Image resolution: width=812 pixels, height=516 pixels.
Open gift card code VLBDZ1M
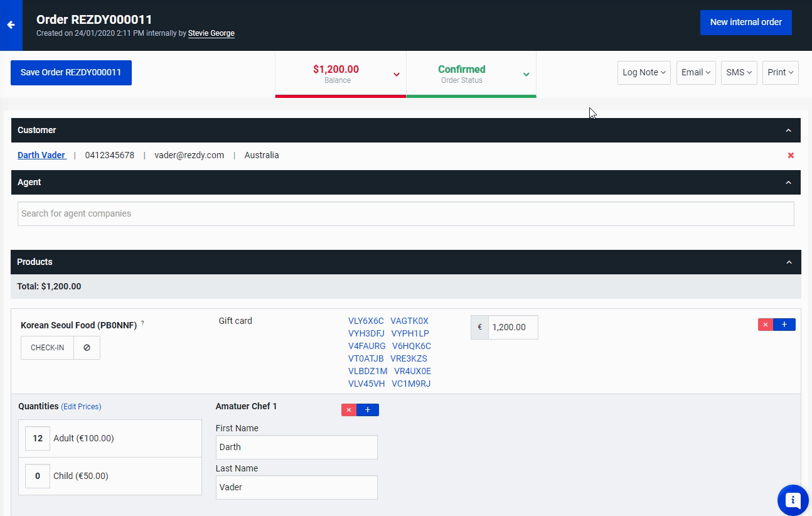tap(368, 371)
